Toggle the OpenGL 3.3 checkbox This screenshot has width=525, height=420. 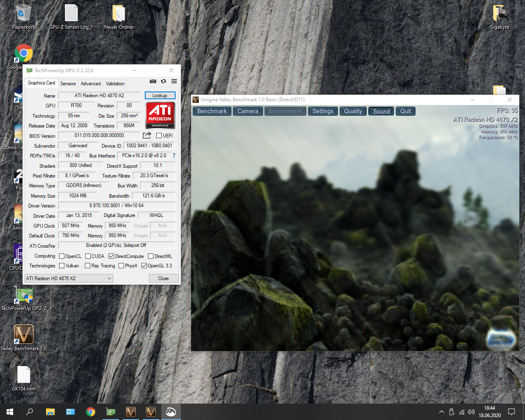(144, 266)
